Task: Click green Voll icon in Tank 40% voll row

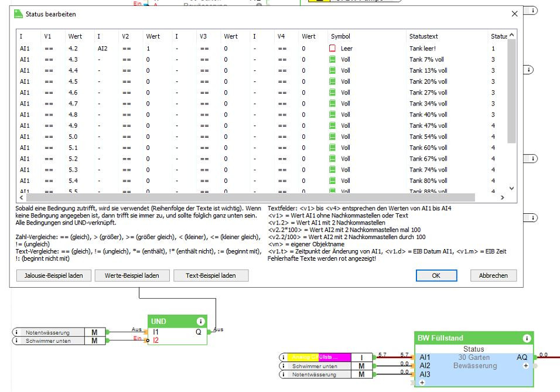Action: click(x=332, y=115)
